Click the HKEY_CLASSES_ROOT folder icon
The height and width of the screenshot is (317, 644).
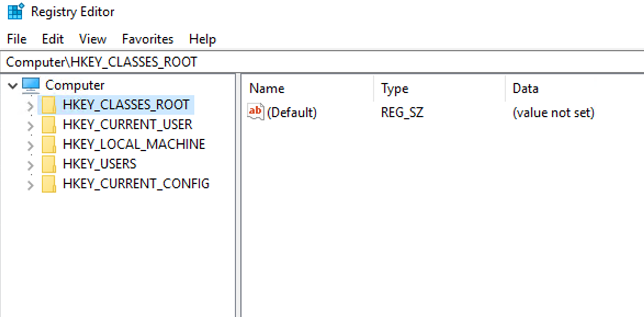(x=48, y=105)
